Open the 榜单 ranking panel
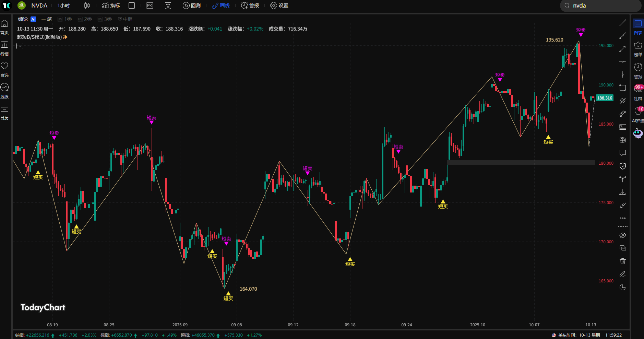Image resolution: width=644 pixels, height=339 pixels. click(x=638, y=48)
